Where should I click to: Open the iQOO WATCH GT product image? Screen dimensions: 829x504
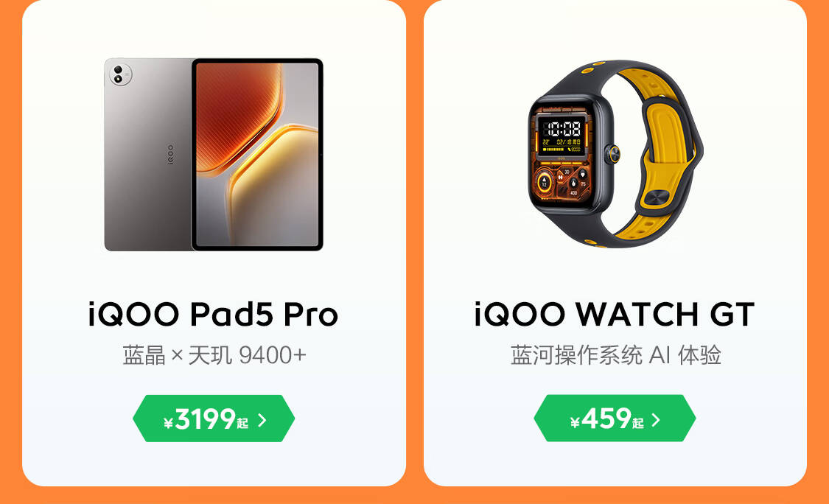click(x=615, y=155)
